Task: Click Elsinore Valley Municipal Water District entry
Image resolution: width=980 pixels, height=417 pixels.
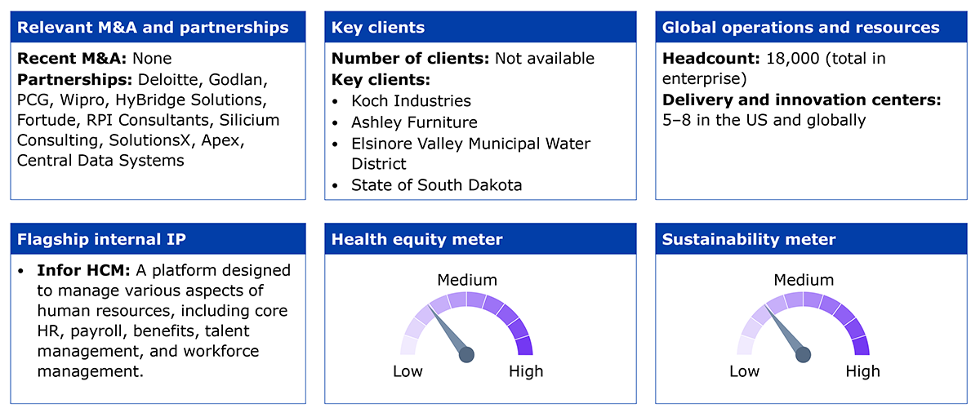Action: pyautogui.click(x=471, y=153)
